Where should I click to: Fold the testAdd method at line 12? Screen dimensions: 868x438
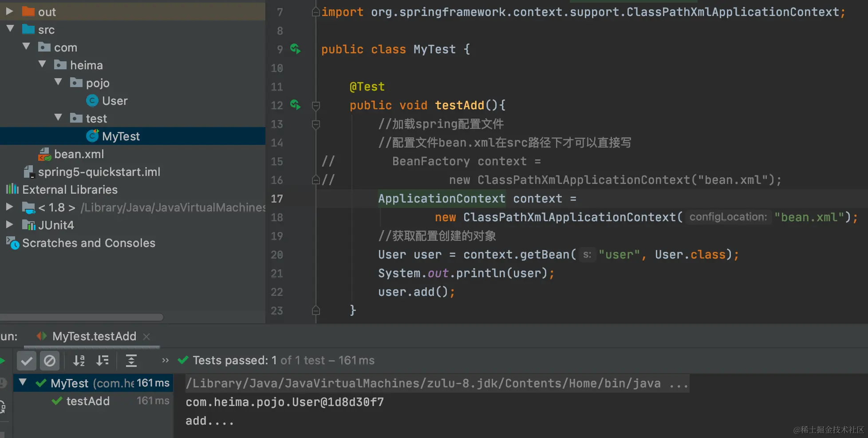[316, 105]
